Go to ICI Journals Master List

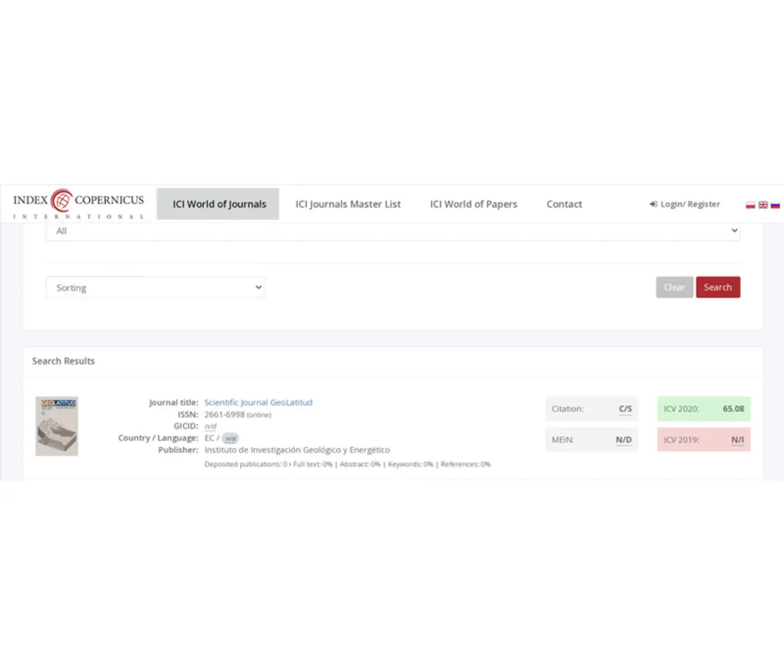tap(348, 204)
